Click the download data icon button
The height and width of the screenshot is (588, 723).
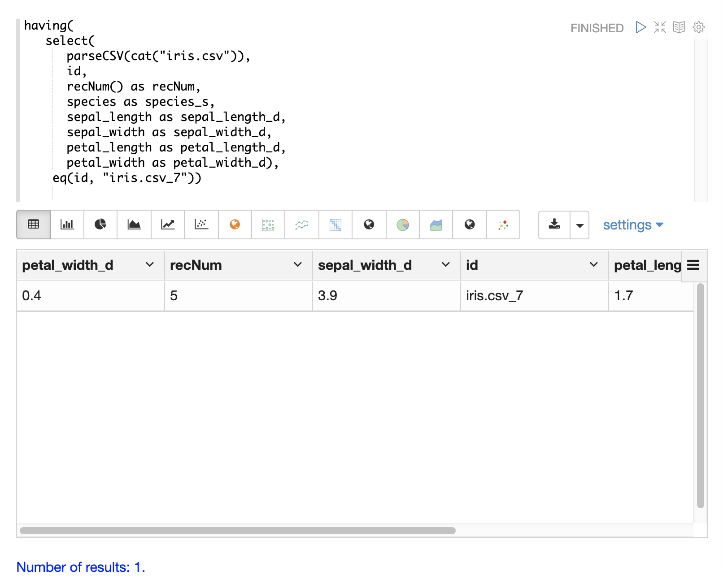click(554, 225)
